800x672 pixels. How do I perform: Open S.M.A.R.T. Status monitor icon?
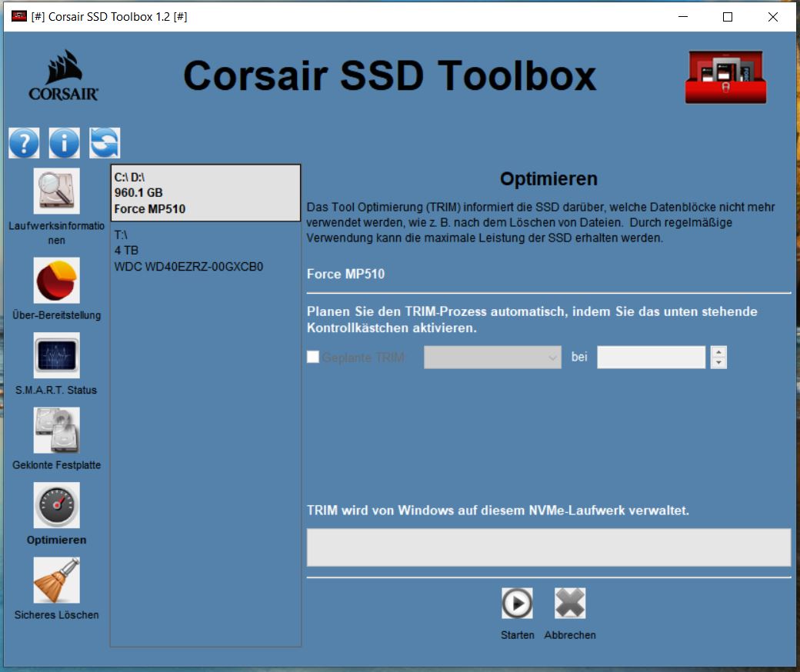57,355
